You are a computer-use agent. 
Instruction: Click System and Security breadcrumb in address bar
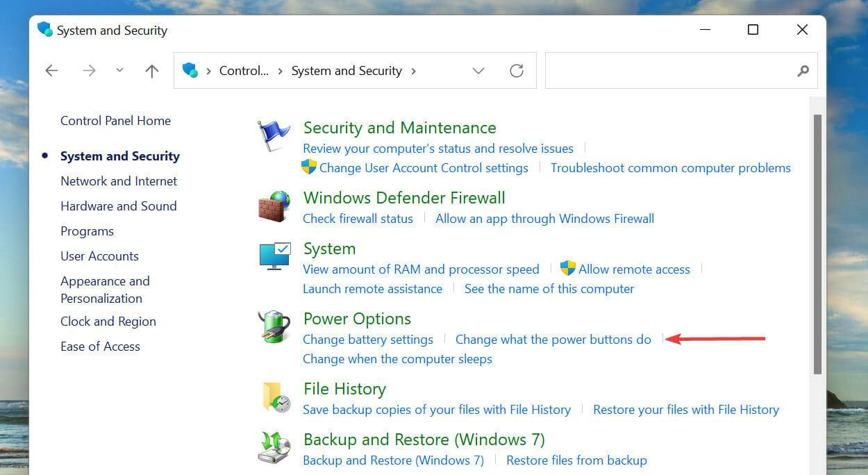point(347,71)
